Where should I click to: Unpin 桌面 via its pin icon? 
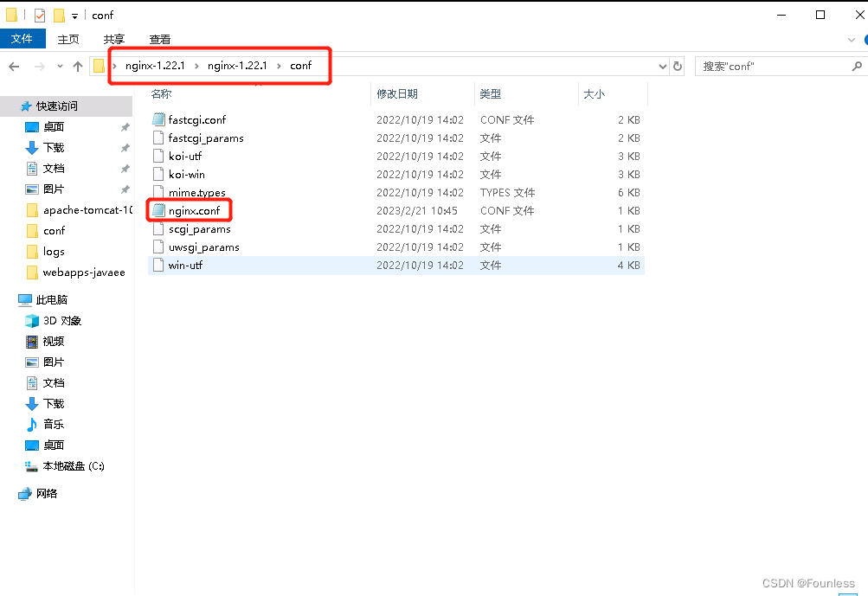point(125,127)
